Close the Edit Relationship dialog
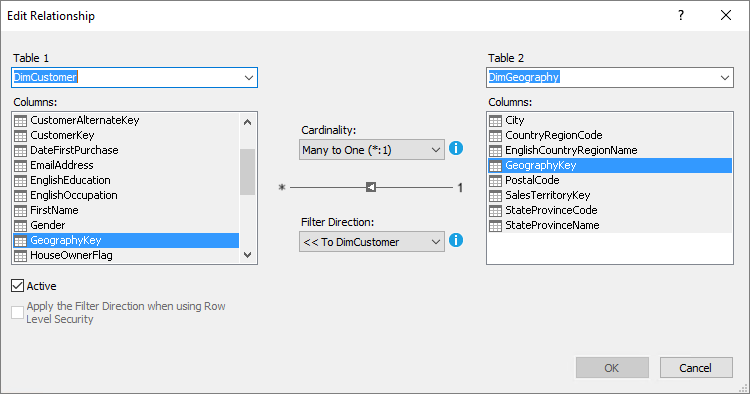 point(726,15)
